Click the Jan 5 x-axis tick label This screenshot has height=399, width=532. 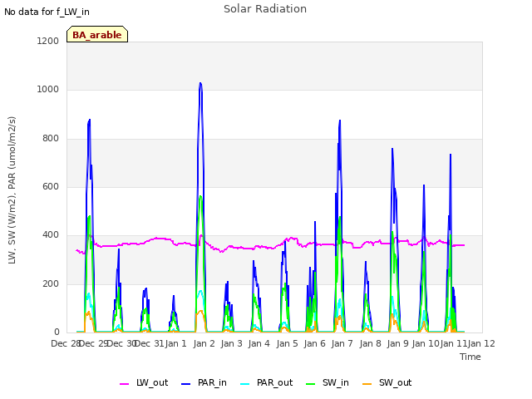click(287, 343)
